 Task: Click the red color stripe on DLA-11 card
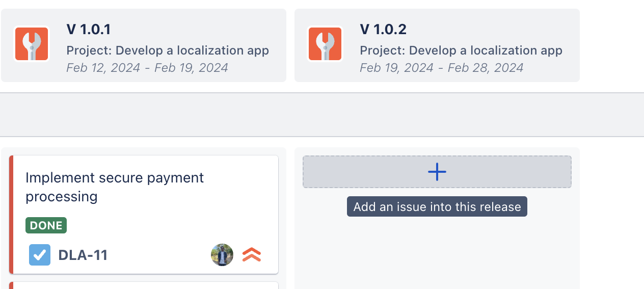11,214
